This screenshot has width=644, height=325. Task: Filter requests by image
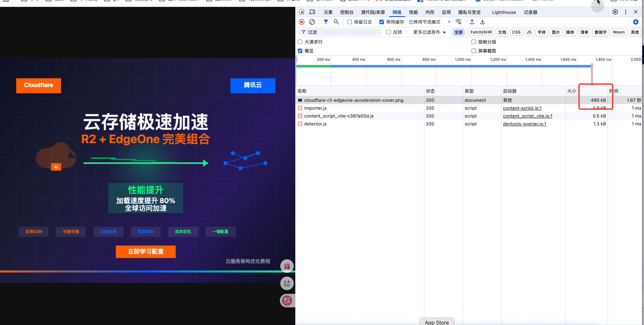556,32
